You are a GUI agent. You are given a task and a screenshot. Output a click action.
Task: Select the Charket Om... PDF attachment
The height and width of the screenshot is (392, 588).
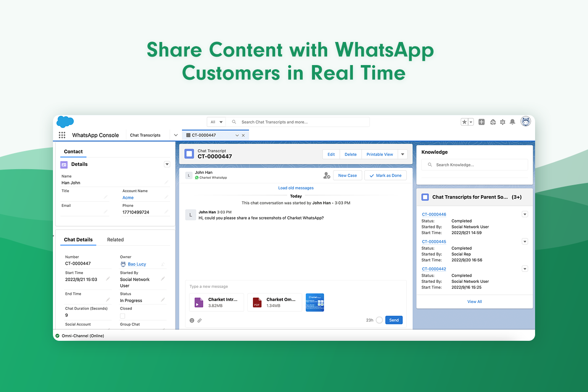click(275, 302)
